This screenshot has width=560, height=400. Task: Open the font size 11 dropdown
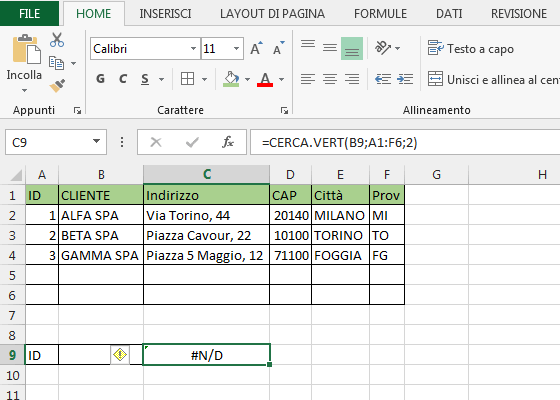click(236, 48)
